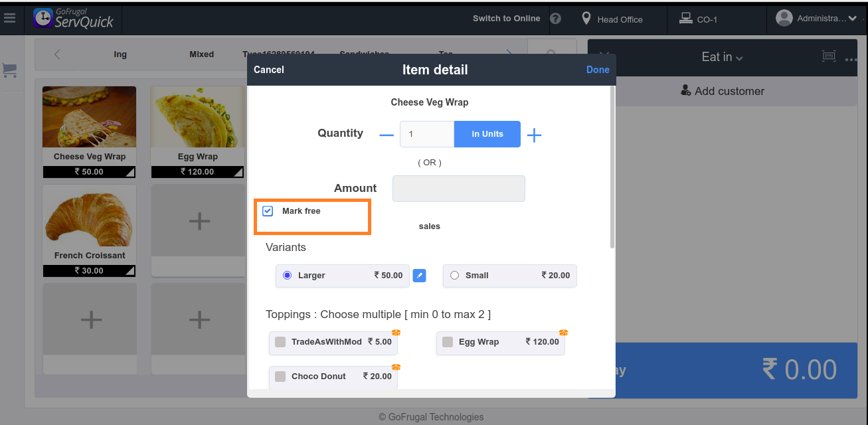Edit the Larger variant price
The image size is (868, 425).
(419, 275)
